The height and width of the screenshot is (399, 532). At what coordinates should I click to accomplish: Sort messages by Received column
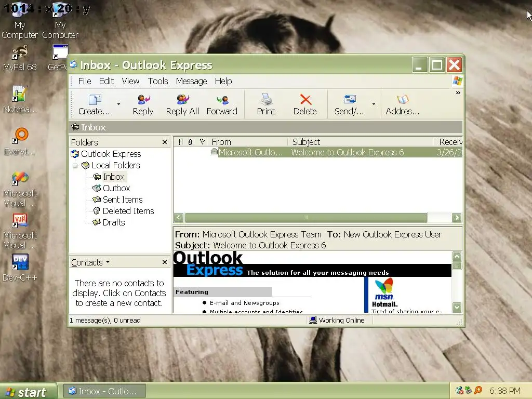click(448, 142)
